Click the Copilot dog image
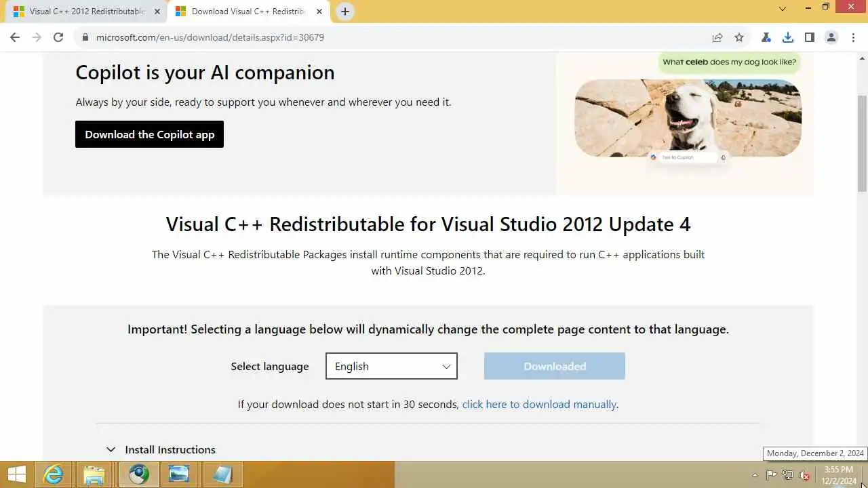Image resolution: width=868 pixels, height=488 pixels. point(688,118)
